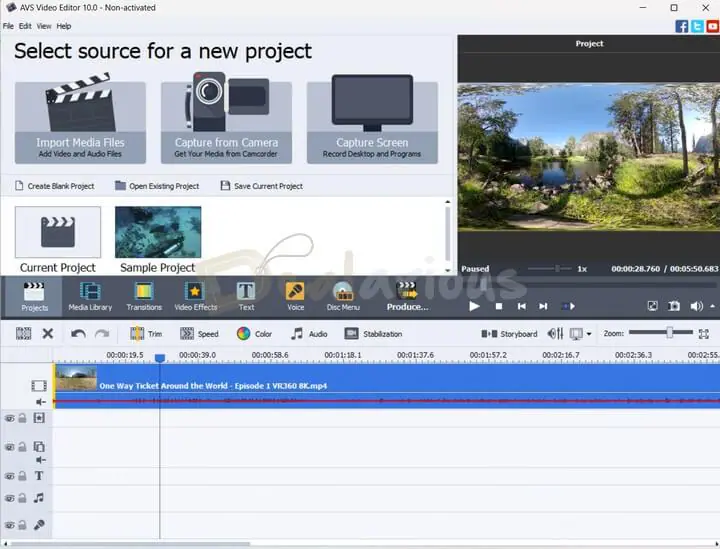Click the preview volume speaker icon
The width and height of the screenshot is (720, 549).
[x=696, y=306]
